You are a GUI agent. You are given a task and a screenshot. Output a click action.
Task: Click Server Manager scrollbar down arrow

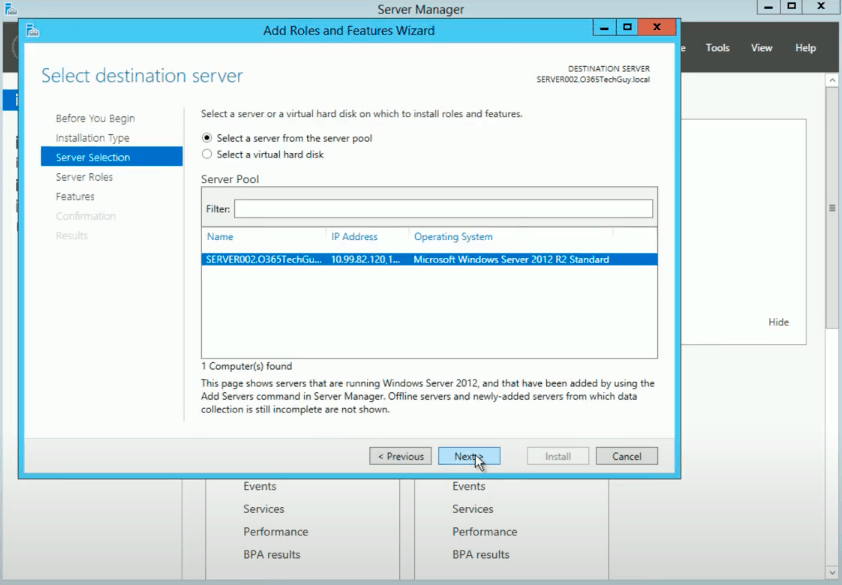pyautogui.click(x=832, y=573)
